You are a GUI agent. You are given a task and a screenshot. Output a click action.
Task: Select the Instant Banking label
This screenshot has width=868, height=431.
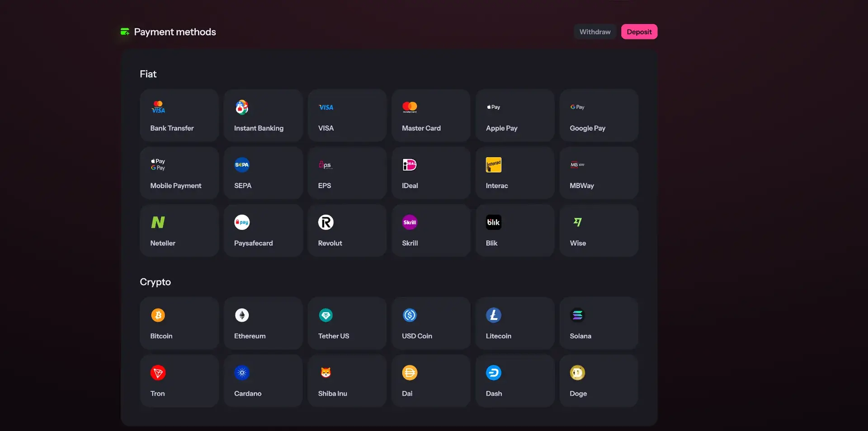(x=259, y=128)
